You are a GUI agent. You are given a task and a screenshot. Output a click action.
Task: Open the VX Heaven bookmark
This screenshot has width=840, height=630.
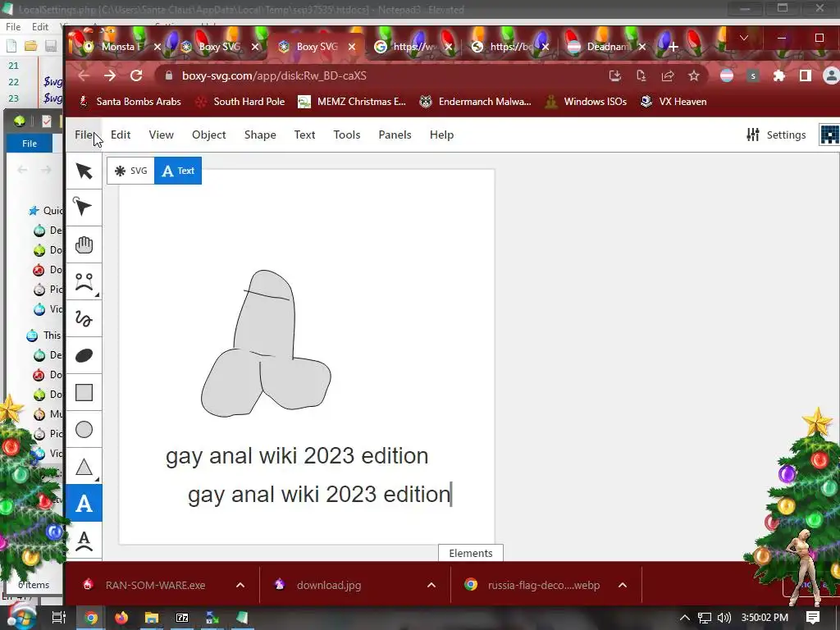[x=674, y=101]
